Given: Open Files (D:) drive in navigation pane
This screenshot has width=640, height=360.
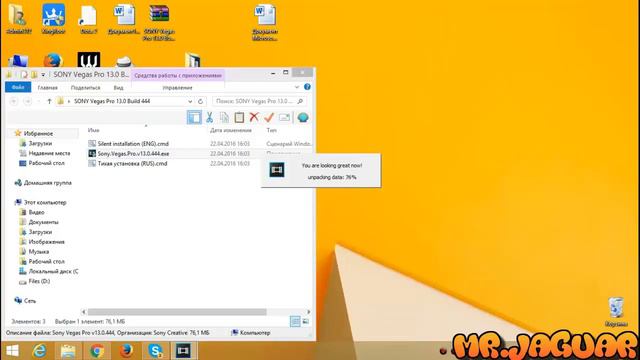Looking at the screenshot, I should click(x=39, y=281).
